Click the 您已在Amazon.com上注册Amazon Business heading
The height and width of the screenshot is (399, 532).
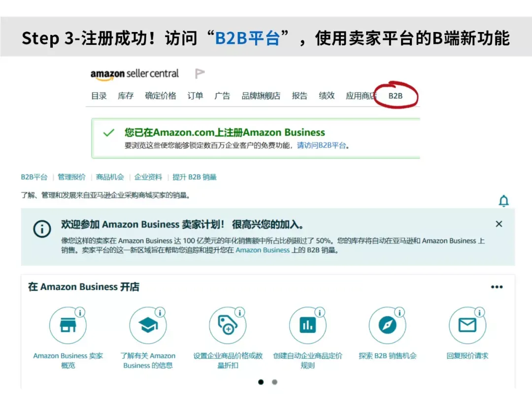pyautogui.click(x=225, y=133)
